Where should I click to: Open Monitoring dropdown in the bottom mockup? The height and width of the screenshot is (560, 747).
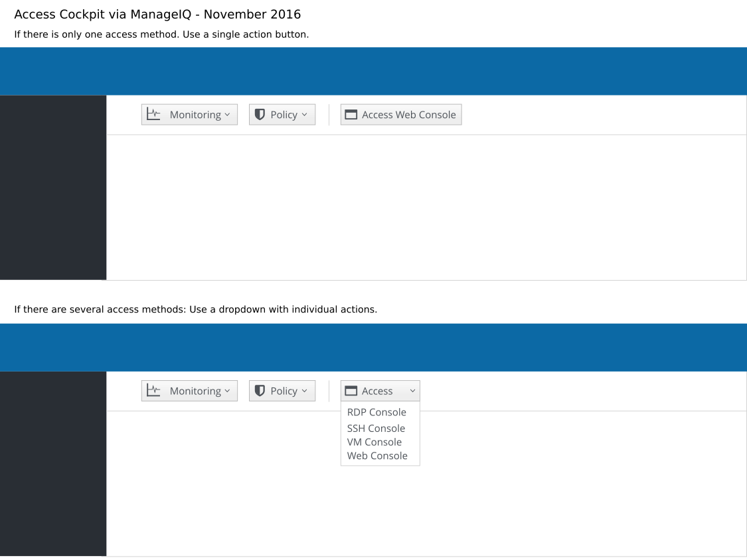[x=189, y=391]
